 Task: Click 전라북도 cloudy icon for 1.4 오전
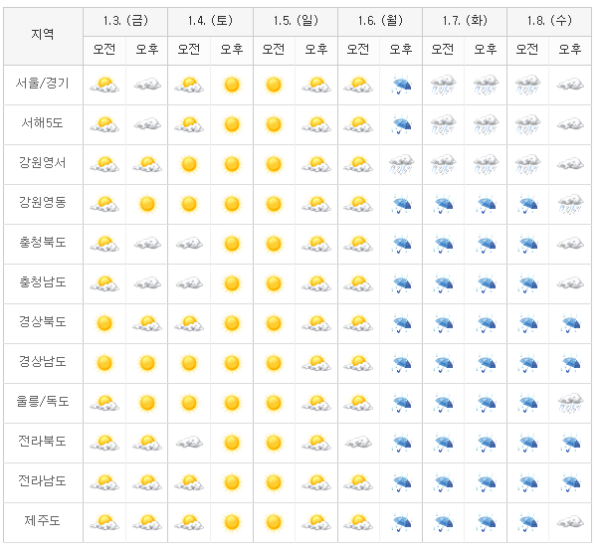coord(189,442)
